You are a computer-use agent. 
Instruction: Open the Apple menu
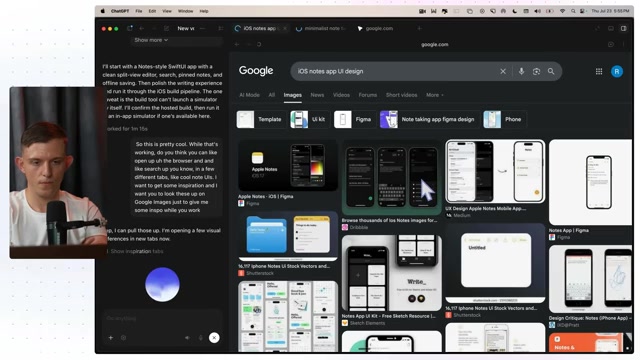pyautogui.click(x=103, y=11)
